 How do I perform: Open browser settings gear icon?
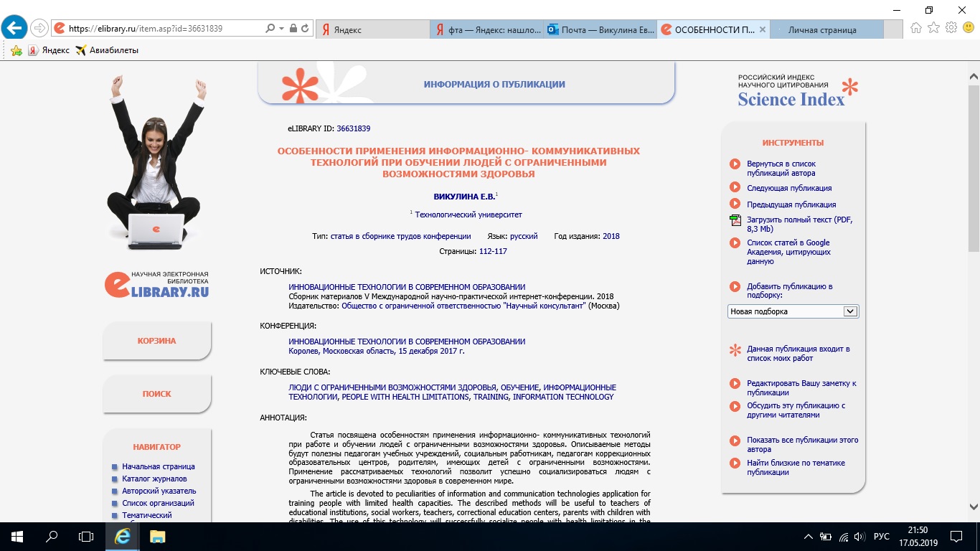click(951, 28)
